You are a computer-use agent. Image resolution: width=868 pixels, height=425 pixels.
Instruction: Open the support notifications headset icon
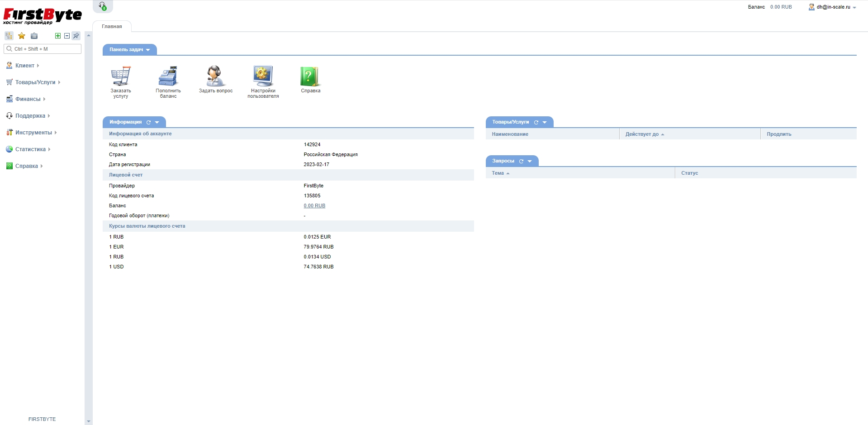tap(103, 6)
